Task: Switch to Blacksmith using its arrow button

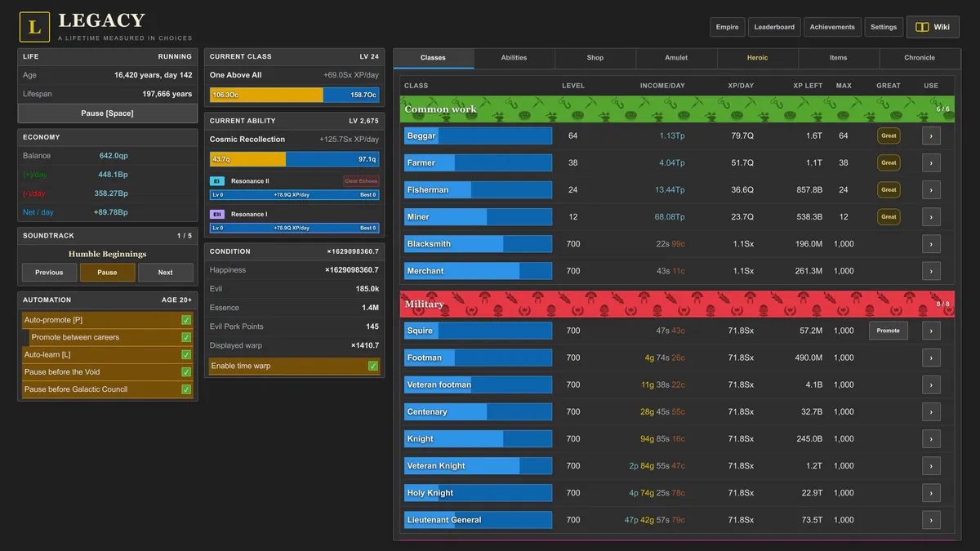Action: point(931,244)
